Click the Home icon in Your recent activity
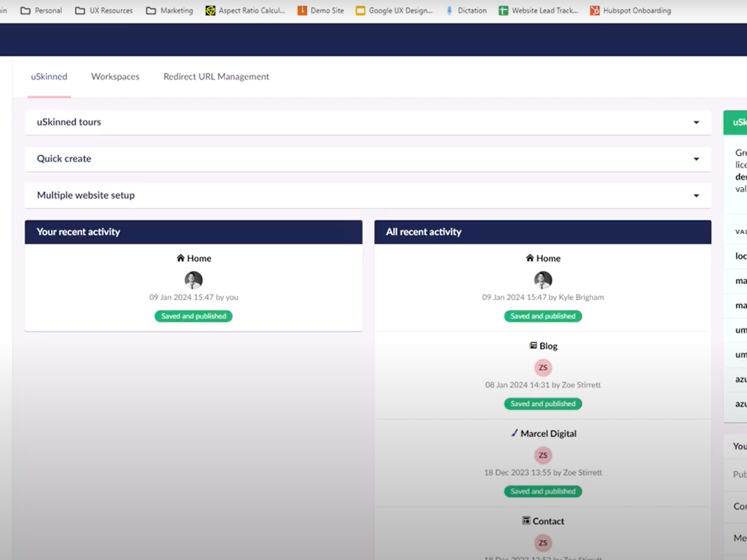747x560 pixels. [x=181, y=258]
